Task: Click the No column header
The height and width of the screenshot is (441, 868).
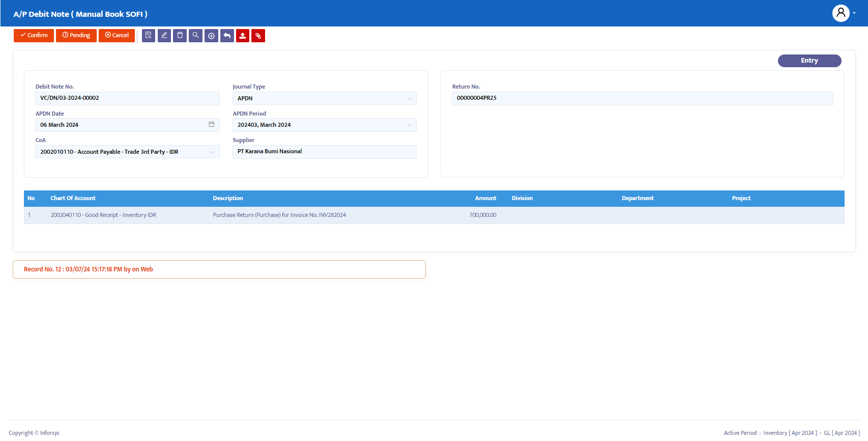Action: [x=31, y=199]
